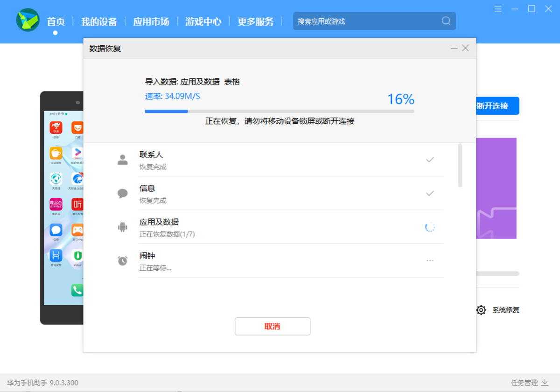This screenshot has width=560, height=392.
Task: Click the magnifier icon in the search bar
Action: [x=445, y=21]
